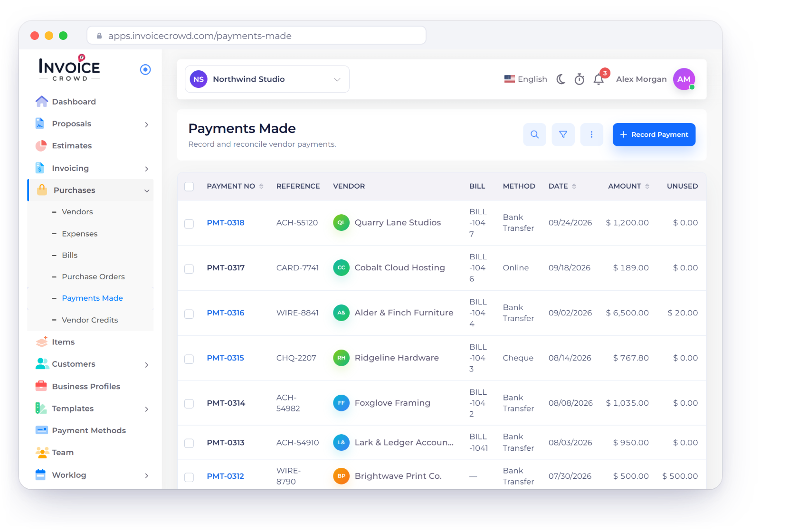This screenshot has width=798, height=532.
Task: Click the AM user avatar
Action: (684, 79)
